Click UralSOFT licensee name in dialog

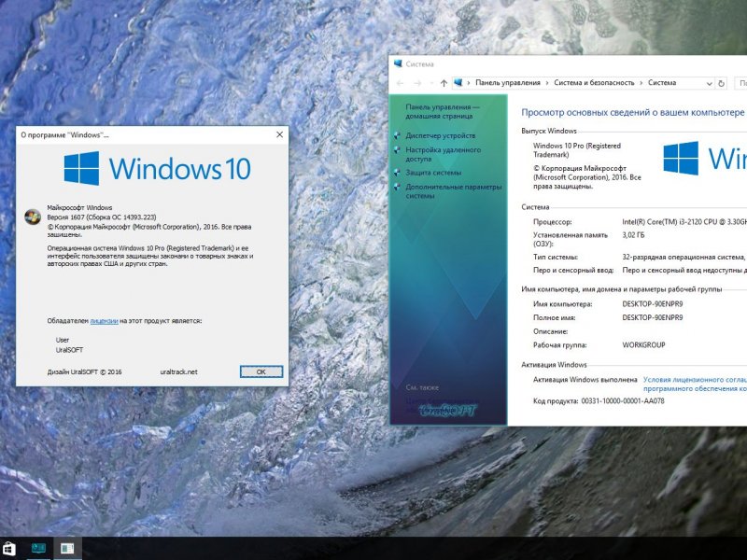[69, 349]
